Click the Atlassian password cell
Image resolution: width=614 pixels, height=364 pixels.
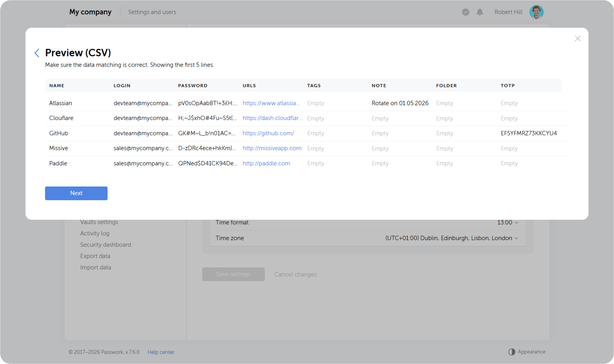(x=208, y=103)
